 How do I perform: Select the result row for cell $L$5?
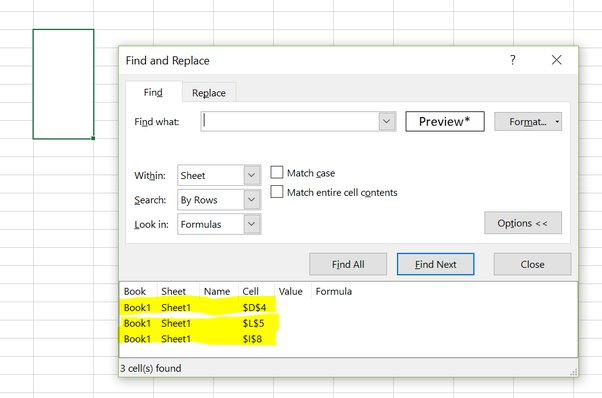(x=349, y=323)
